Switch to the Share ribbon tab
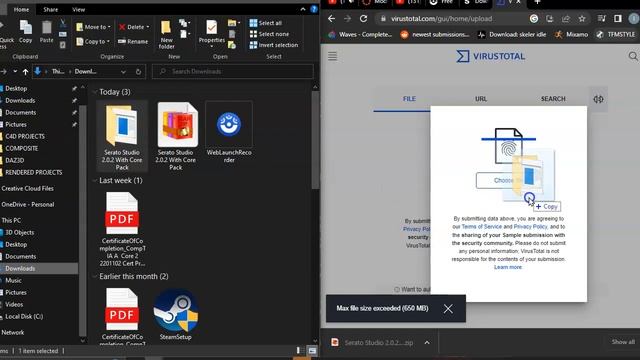This screenshot has width=640, height=360. tap(51, 9)
